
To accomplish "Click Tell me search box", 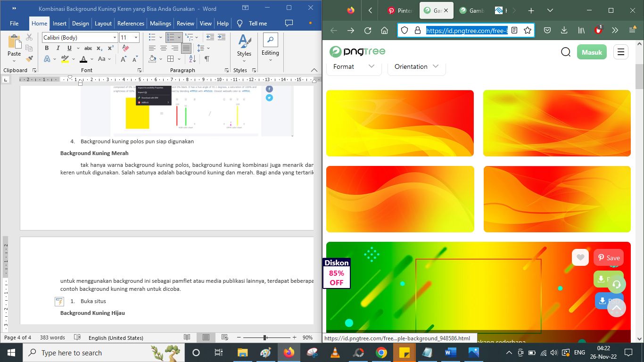I will click(258, 23).
